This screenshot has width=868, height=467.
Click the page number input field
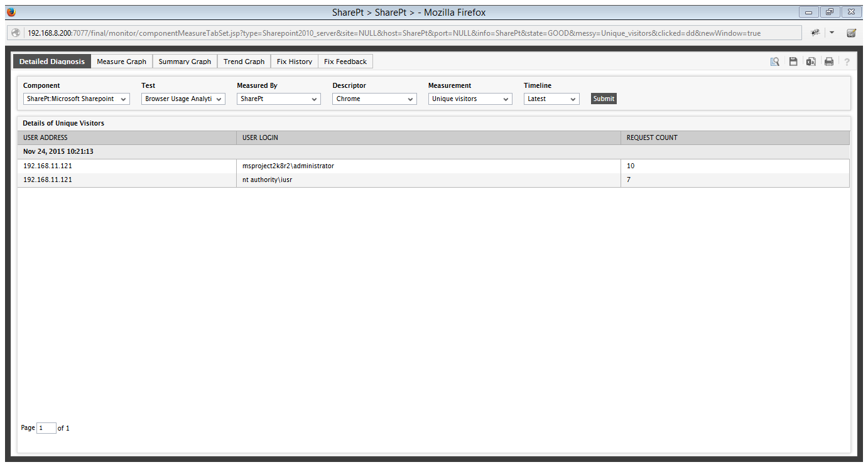(46, 428)
